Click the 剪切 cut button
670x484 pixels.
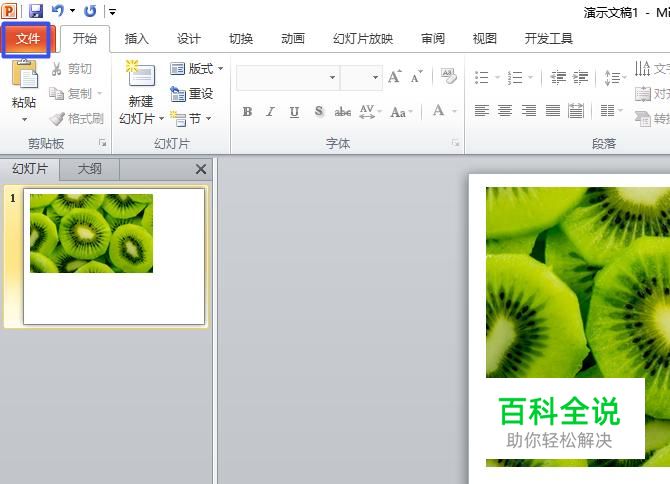(x=71, y=69)
